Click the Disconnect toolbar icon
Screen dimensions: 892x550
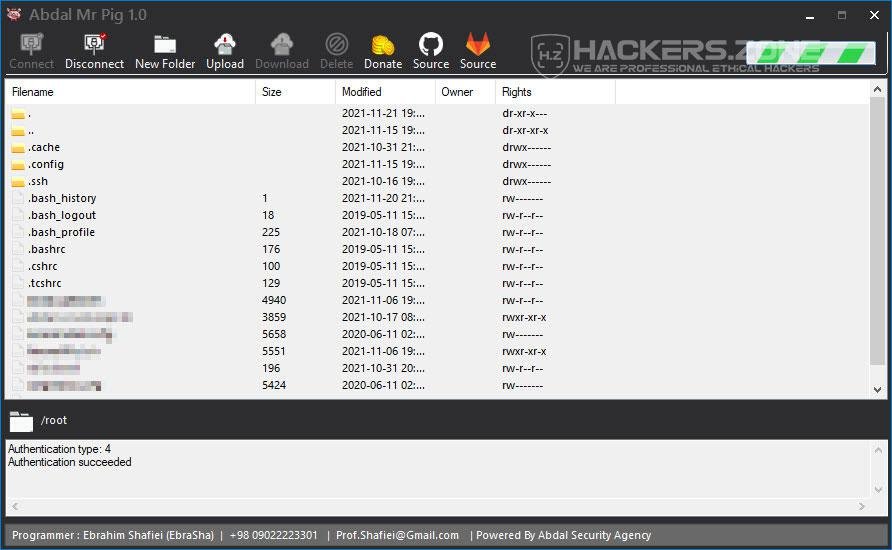(x=94, y=44)
